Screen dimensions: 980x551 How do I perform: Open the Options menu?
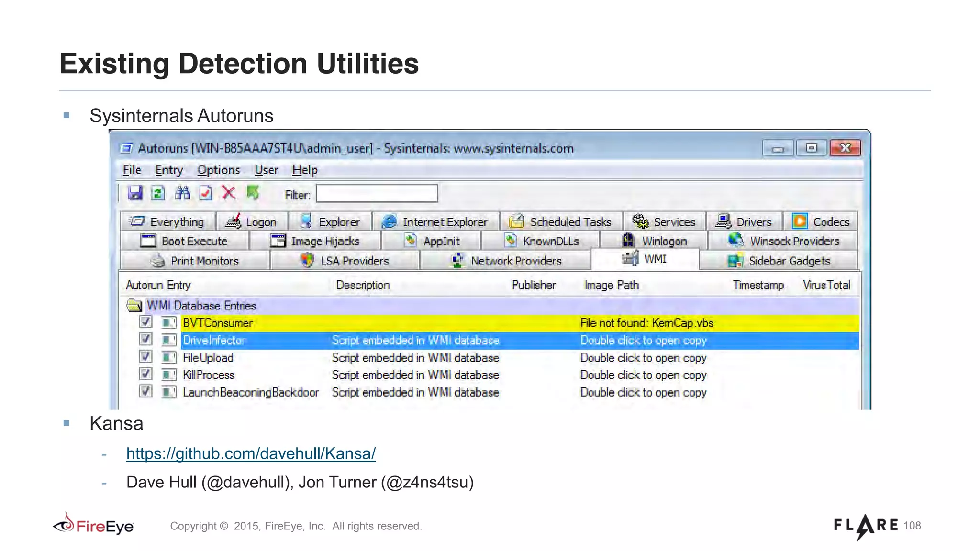219,170
